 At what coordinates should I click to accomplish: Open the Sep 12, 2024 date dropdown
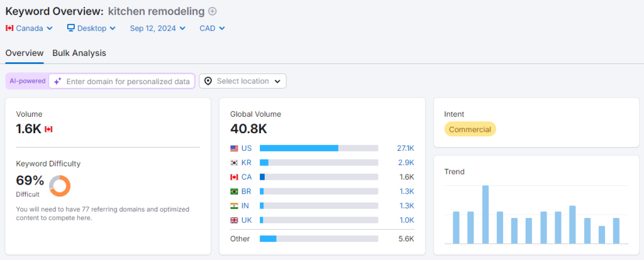point(157,28)
